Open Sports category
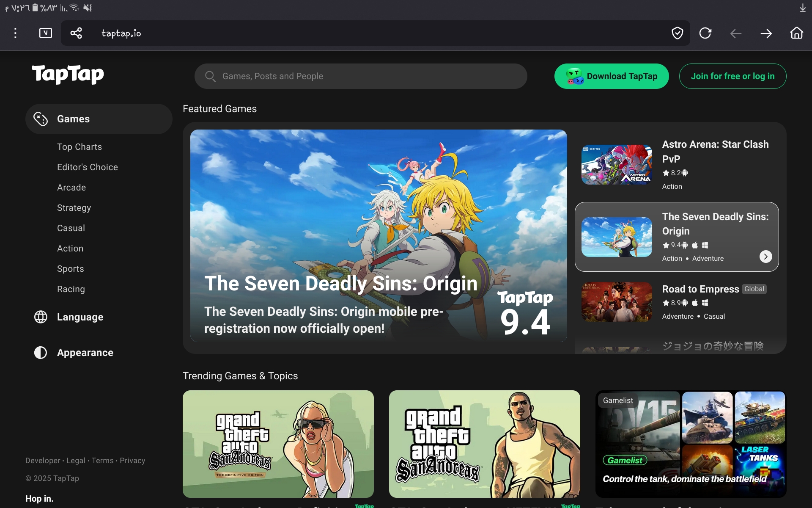Viewport: 812px width, 508px height. tap(71, 269)
